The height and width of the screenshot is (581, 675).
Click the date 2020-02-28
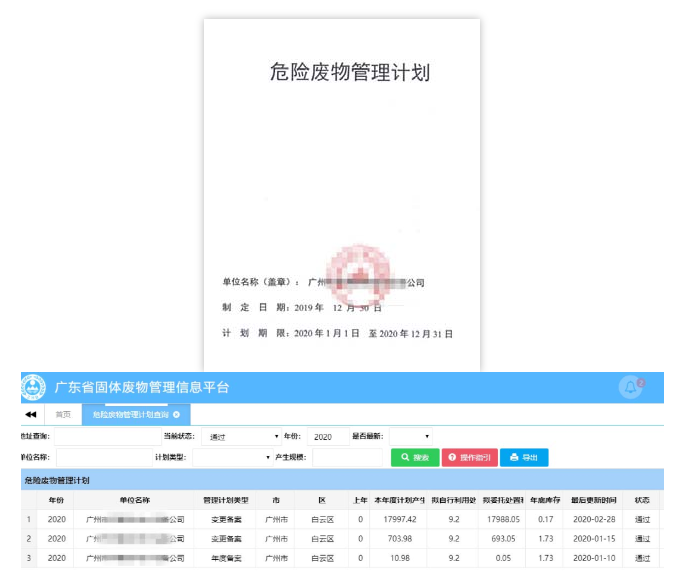(x=594, y=519)
